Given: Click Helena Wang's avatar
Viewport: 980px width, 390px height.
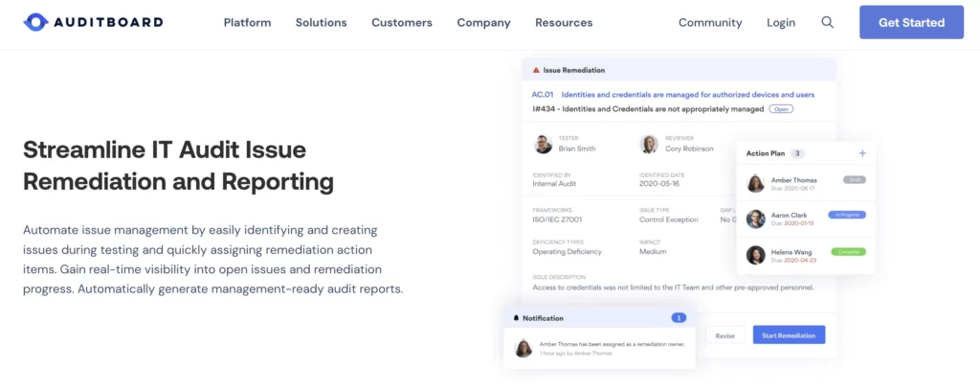Looking at the screenshot, I should (x=756, y=255).
